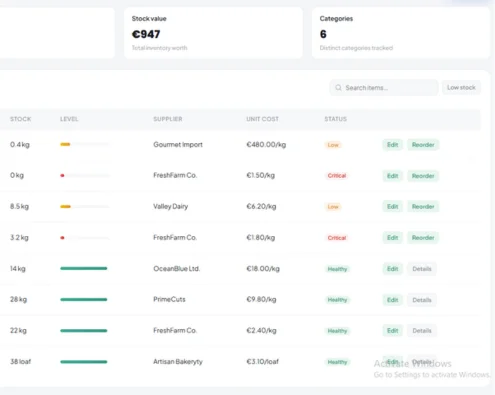Select the OceanBlue Ltd. supplier cell

(x=176, y=269)
